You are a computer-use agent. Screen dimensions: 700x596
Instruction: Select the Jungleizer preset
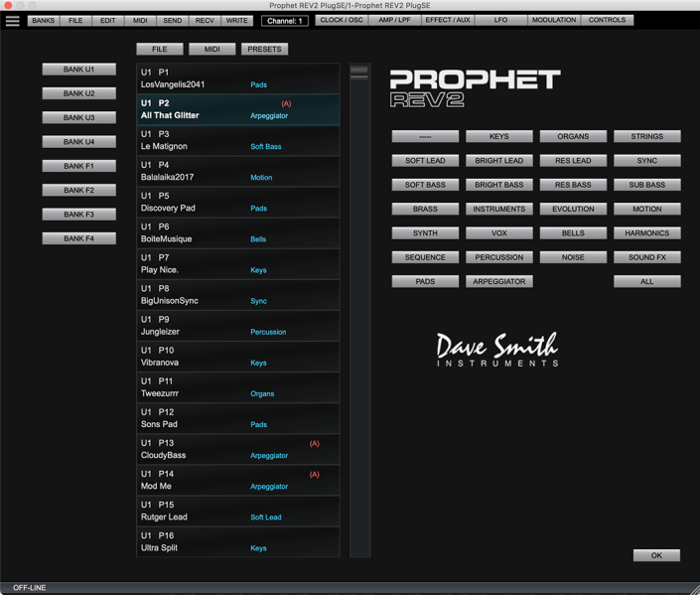tap(238, 325)
